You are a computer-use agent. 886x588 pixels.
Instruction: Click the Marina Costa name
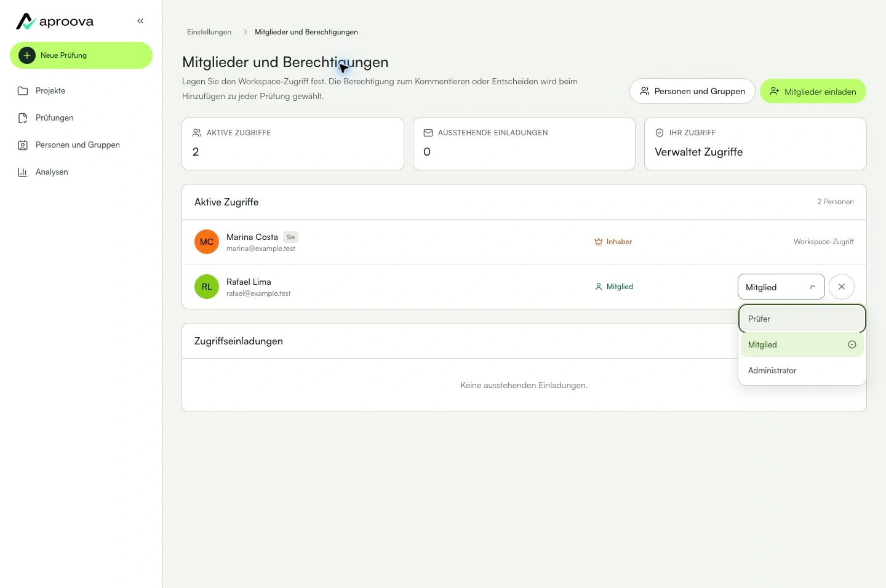[252, 237]
